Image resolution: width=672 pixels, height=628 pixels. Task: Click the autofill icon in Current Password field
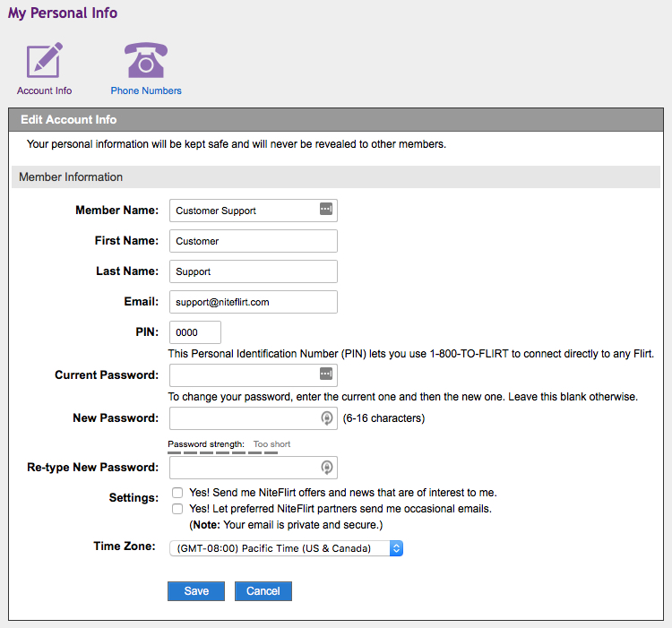[326, 374]
